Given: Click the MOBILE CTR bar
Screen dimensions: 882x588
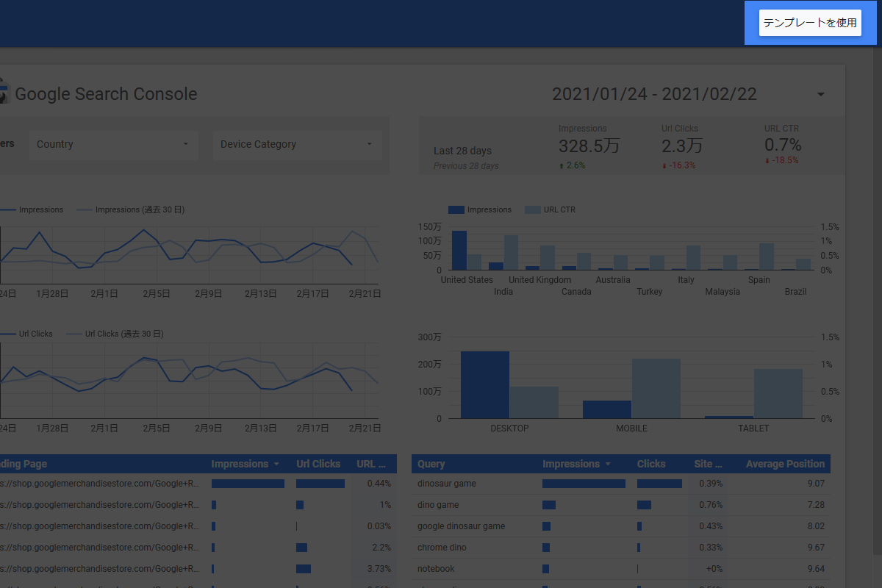Looking at the screenshot, I should click(656, 389).
